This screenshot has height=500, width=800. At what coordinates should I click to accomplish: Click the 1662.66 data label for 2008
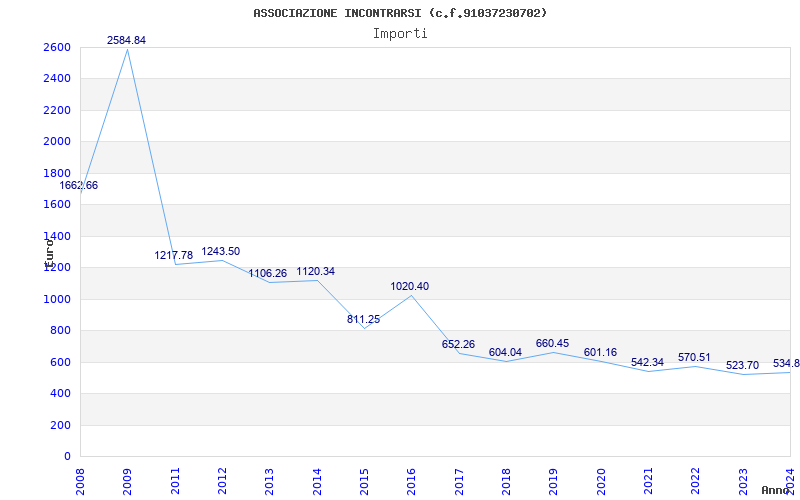[x=79, y=186]
